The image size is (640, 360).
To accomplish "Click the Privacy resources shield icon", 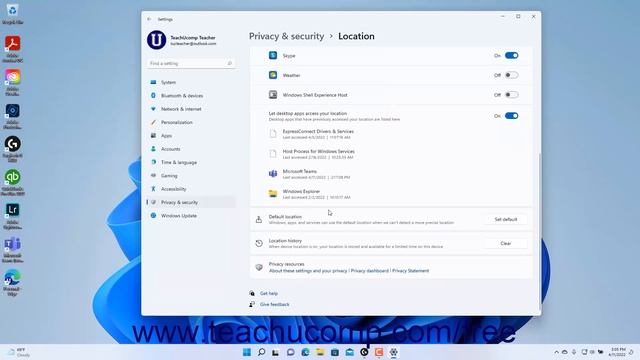I will (259, 267).
